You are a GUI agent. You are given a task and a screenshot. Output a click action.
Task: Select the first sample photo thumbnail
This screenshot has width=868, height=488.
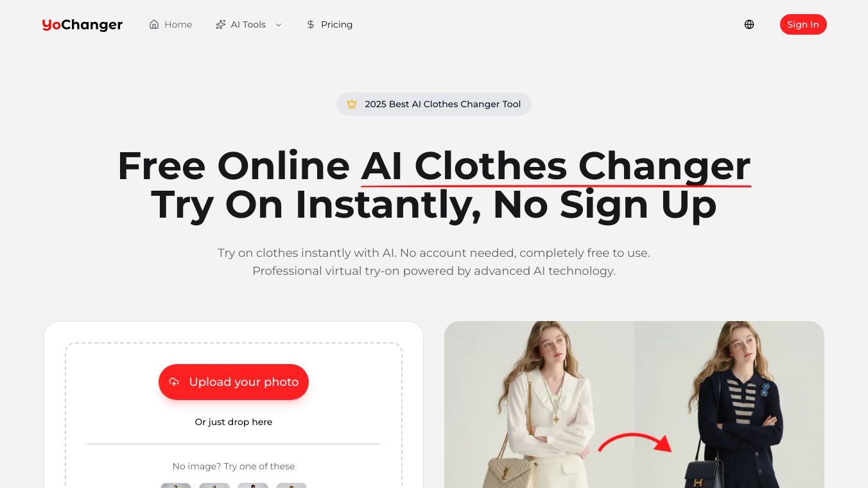(176, 485)
